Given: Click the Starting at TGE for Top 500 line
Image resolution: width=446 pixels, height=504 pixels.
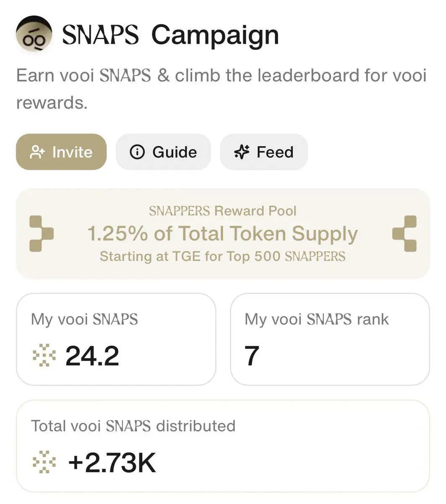Looking at the screenshot, I should click(x=222, y=256).
